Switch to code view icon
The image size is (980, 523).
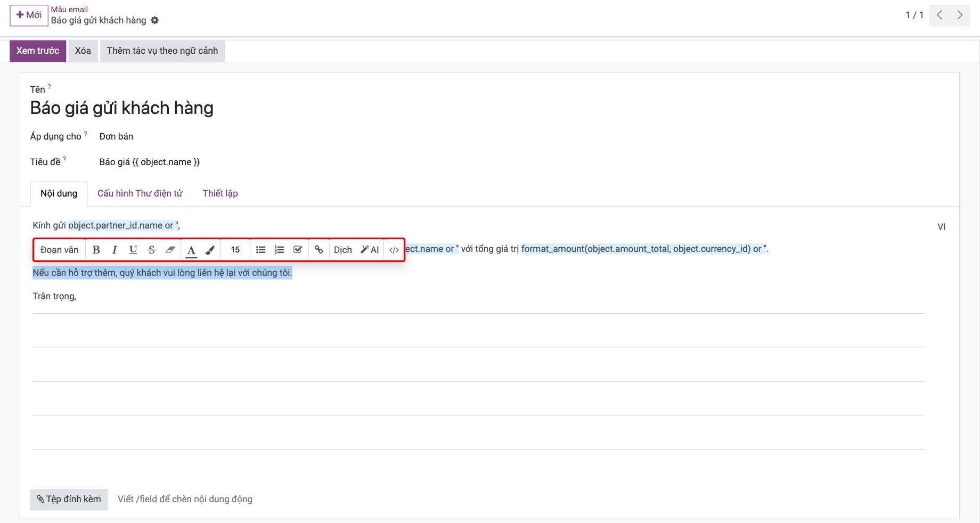pos(394,250)
